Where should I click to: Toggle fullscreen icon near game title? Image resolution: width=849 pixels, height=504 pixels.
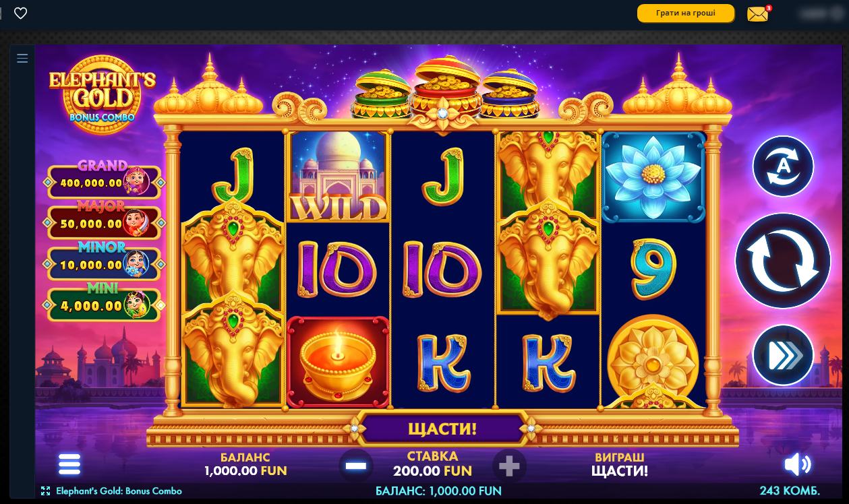[x=46, y=491]
